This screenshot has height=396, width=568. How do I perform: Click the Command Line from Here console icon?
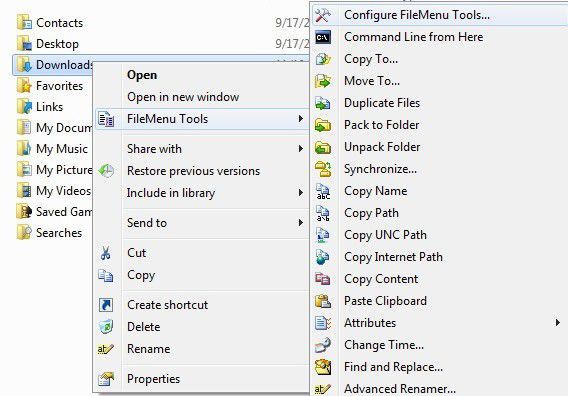[x=323, y=37]
